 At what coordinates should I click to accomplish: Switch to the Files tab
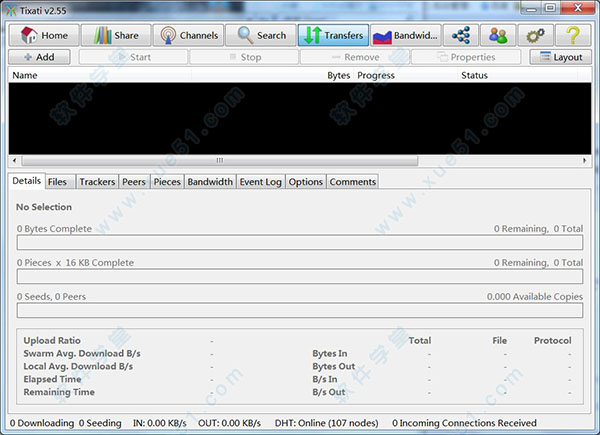coord(58,182)
